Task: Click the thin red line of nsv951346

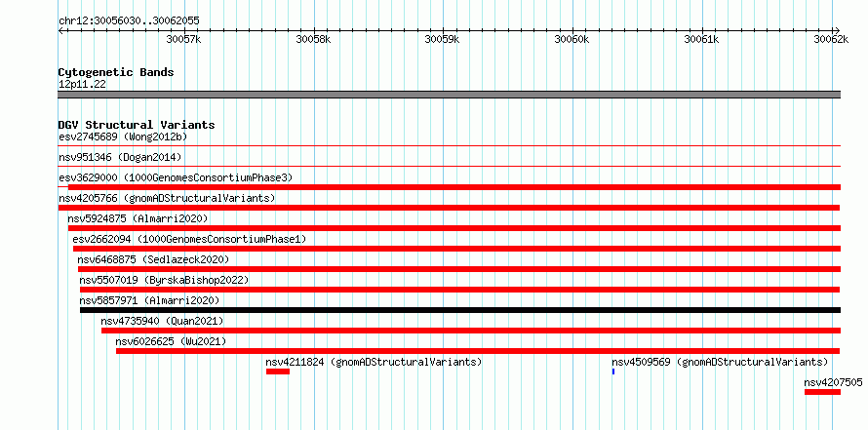Action: tap(450, 166)
